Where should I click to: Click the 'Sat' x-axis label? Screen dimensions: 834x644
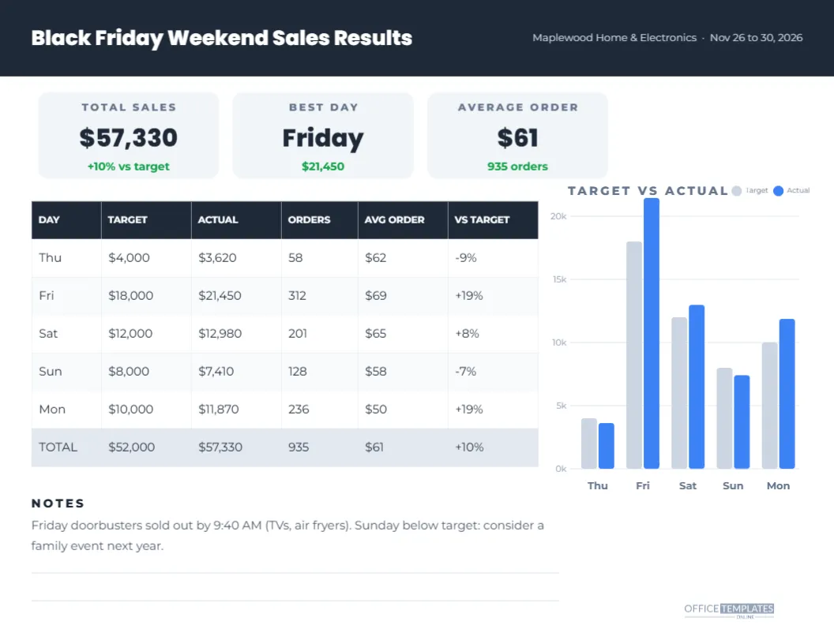[x=688, y=485]
